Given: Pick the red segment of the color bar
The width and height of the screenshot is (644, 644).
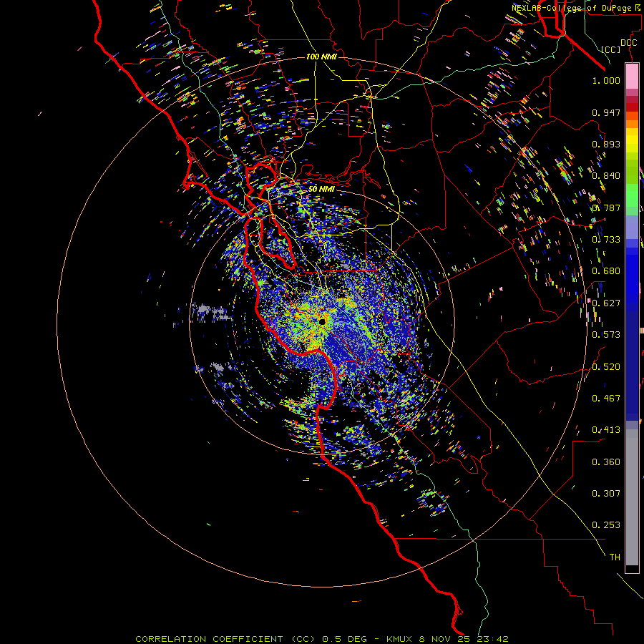Looking at the screenshot, I should [x=632, y=107].
